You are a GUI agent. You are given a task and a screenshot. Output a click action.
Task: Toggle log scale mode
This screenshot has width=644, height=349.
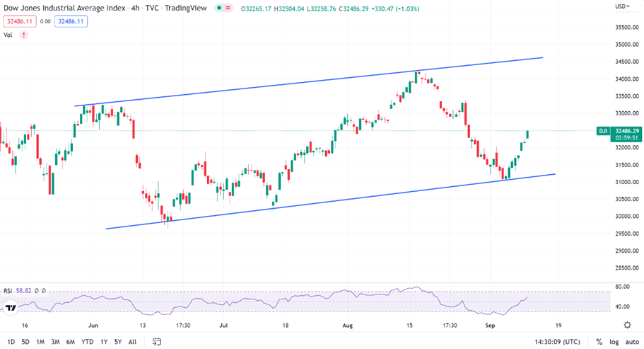[x=614, y=342]
